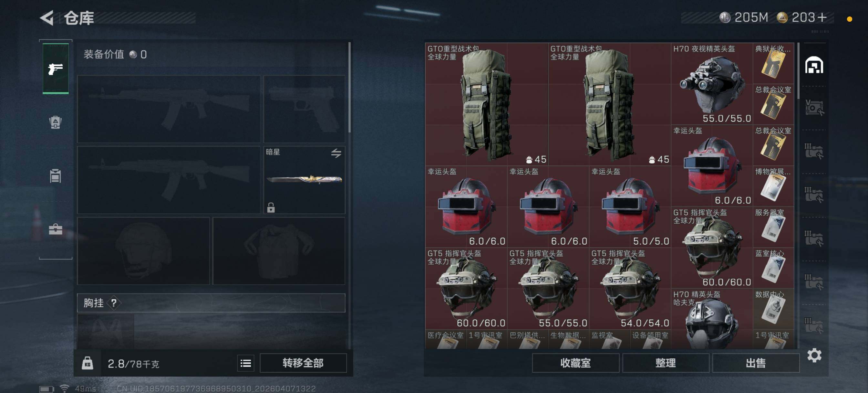Viewport: 868px width, 393px height.
Task: Toggle the lock icon on 暗星 knife
Action: coord(271,207)
